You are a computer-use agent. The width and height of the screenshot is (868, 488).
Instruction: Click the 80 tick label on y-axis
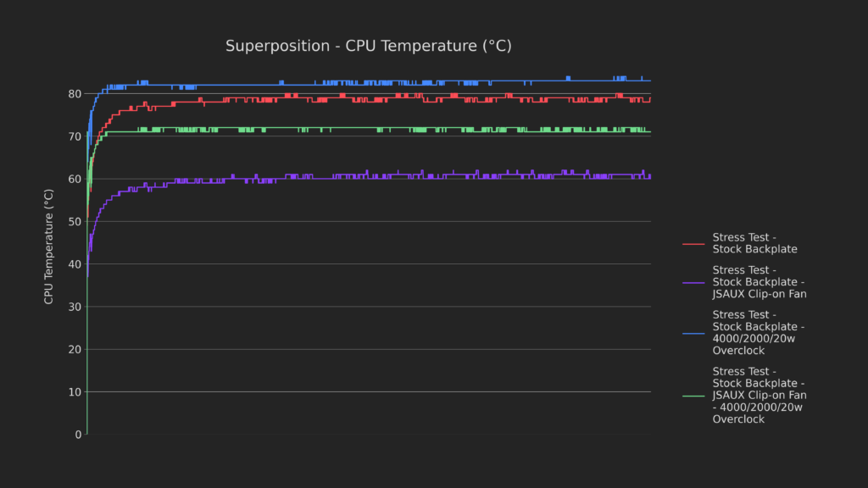(x=75, y=94)
